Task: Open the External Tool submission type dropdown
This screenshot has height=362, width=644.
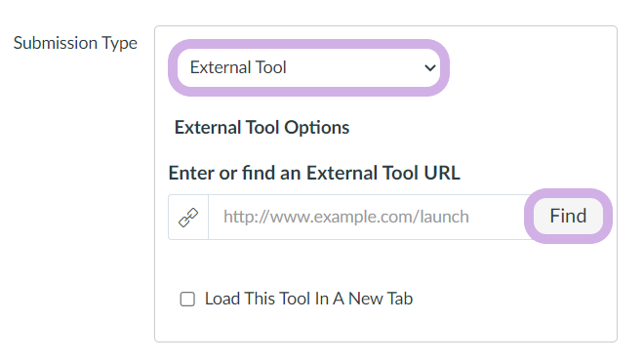Action: click(x=308, y=67)
